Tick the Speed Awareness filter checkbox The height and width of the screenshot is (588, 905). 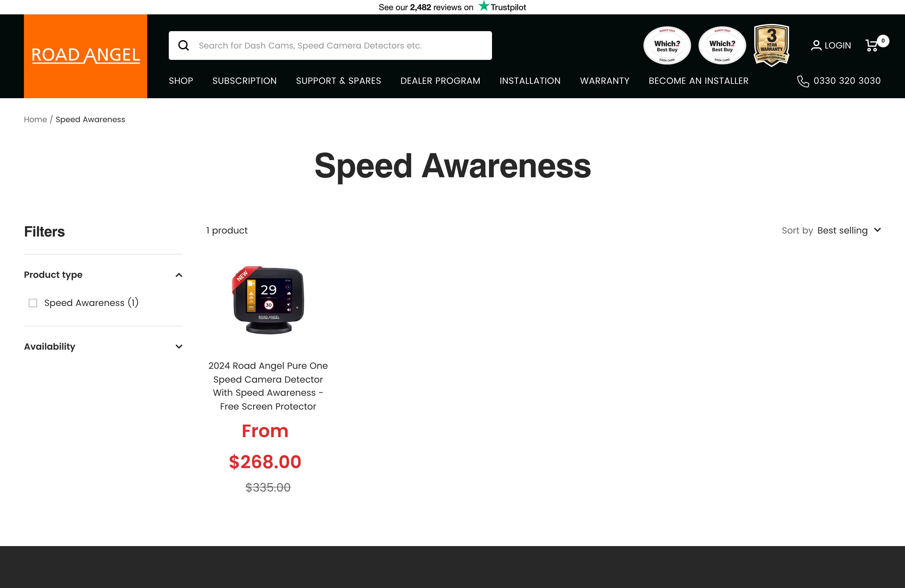(33, 303)
